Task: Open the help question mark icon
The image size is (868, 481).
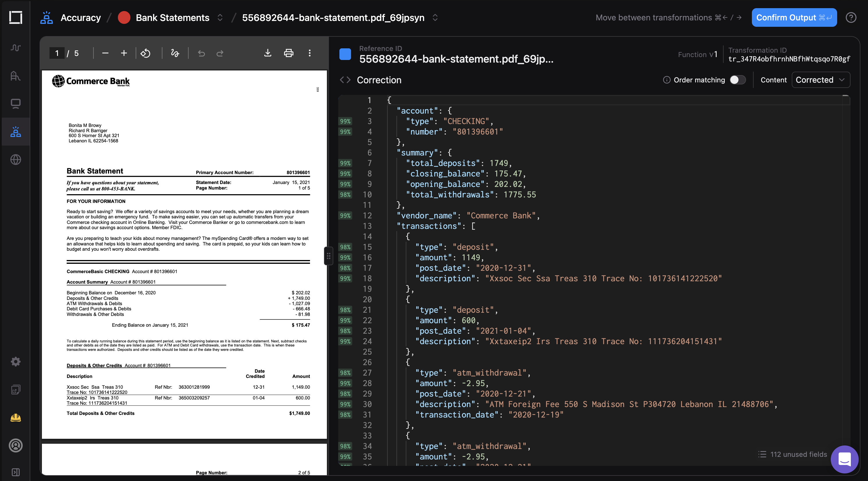Action: [851, 17]
